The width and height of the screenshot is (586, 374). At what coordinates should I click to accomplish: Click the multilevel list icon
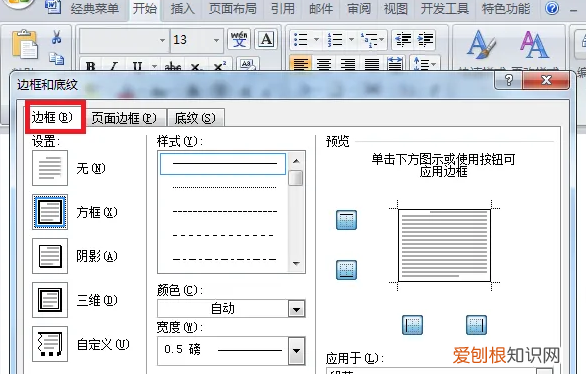369,39
